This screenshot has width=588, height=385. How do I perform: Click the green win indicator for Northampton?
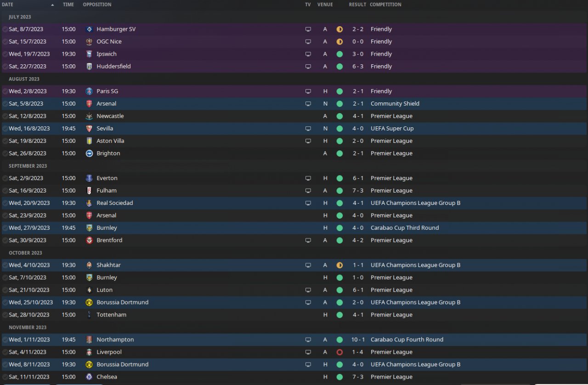pyautogui.click(x=339, y=340)
